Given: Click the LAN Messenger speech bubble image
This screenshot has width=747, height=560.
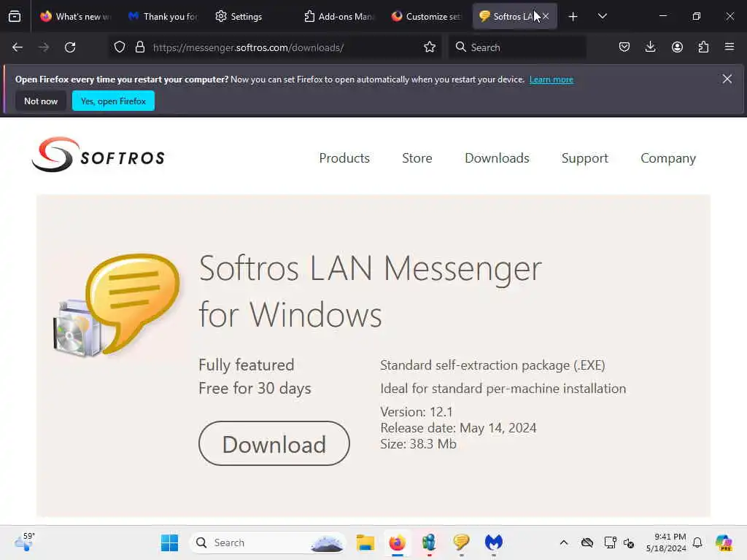Looking at the screenshot, I should click(x=117, y=306).
